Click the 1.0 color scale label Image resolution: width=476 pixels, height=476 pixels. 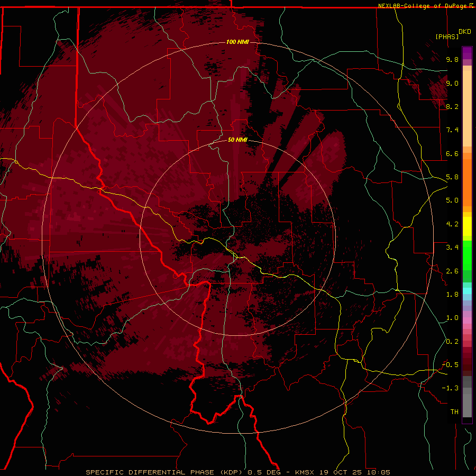tap(452, 318)
